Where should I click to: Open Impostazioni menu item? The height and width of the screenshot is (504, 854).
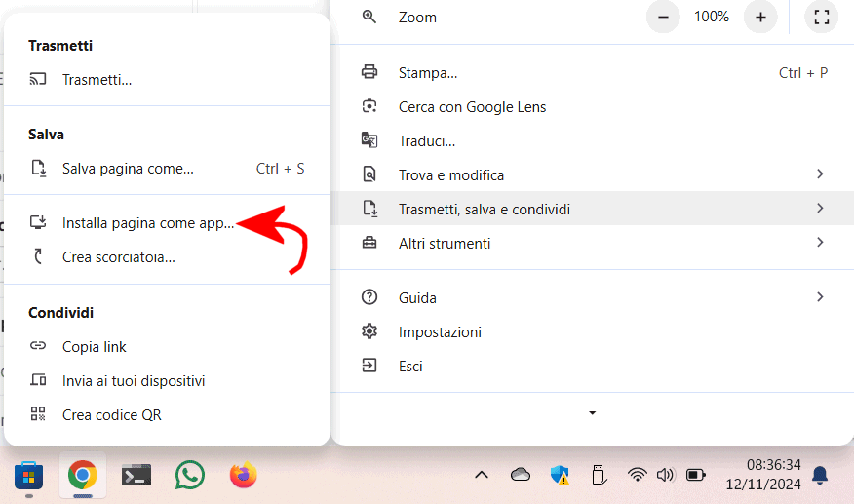point(593,331)
